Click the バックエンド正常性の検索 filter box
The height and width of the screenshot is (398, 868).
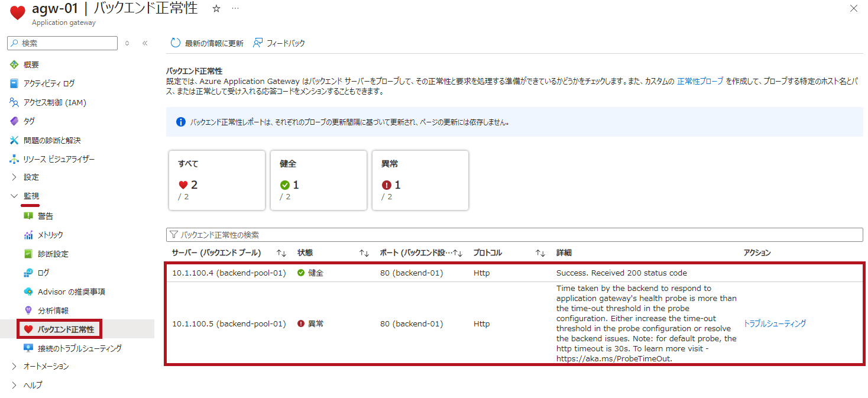514,235
